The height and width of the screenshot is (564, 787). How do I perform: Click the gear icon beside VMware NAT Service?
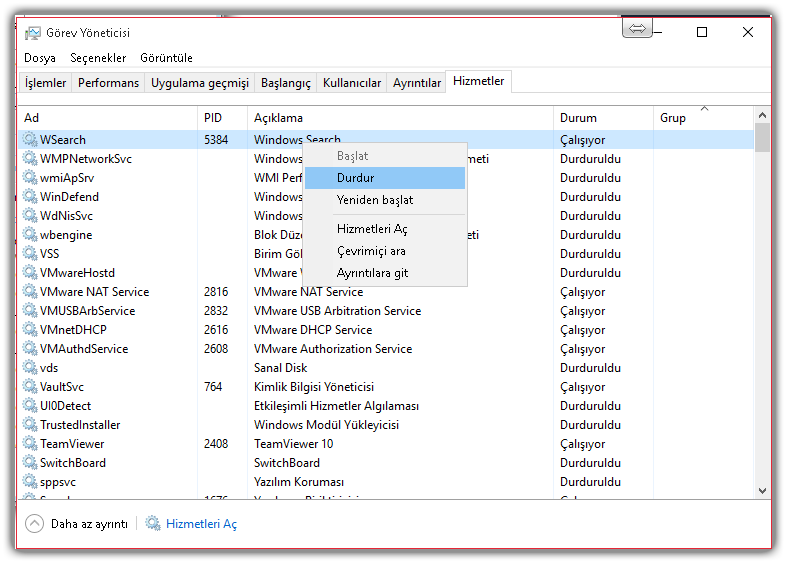[x=30, y=292]
